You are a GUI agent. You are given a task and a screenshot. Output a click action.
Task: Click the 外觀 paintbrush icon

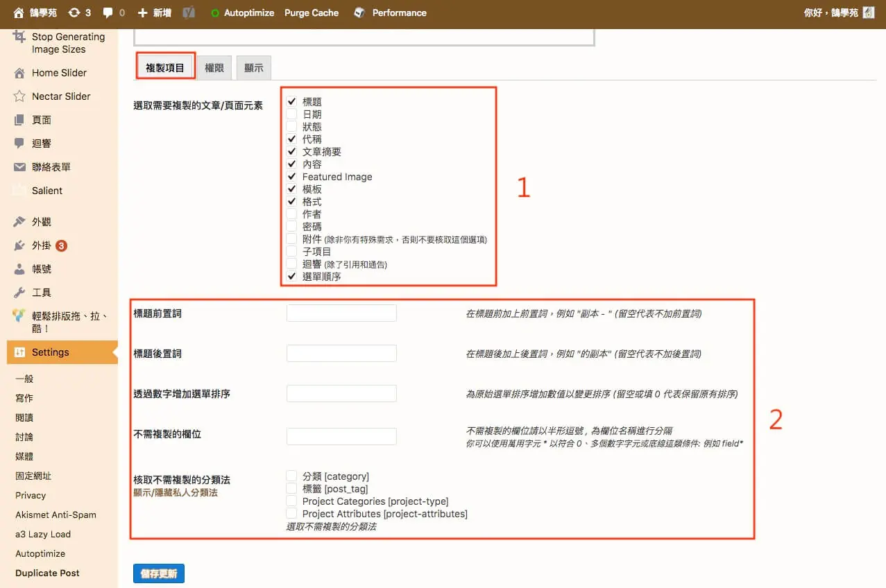point(19,222)
